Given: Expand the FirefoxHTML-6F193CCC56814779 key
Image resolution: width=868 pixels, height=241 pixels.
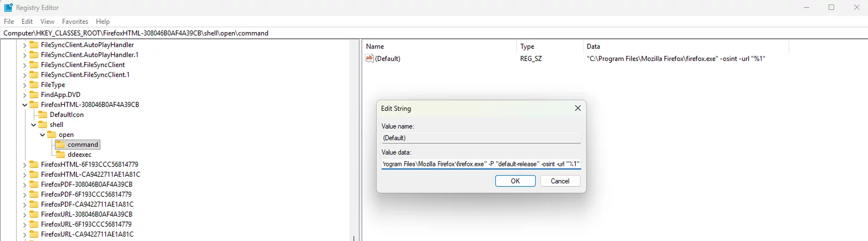Looking at the screenshot, I should click(24, 165).
